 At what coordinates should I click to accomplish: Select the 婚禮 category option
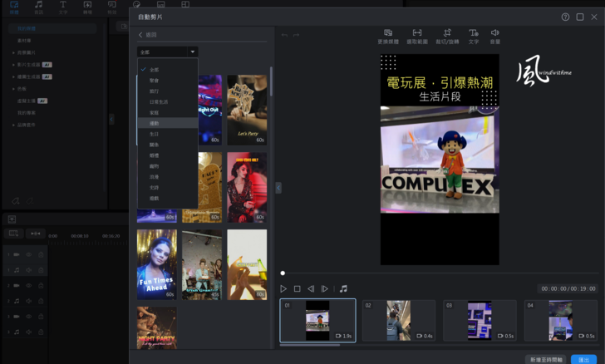[x=155, y=155]
